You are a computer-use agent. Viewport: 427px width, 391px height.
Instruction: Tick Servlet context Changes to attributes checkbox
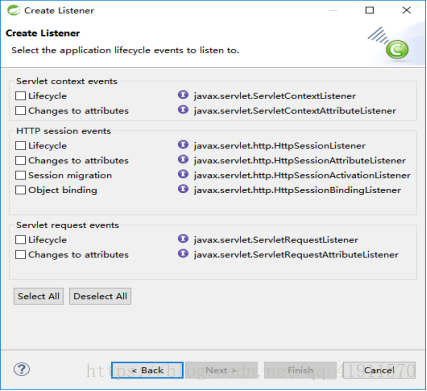tap(20, 111)
